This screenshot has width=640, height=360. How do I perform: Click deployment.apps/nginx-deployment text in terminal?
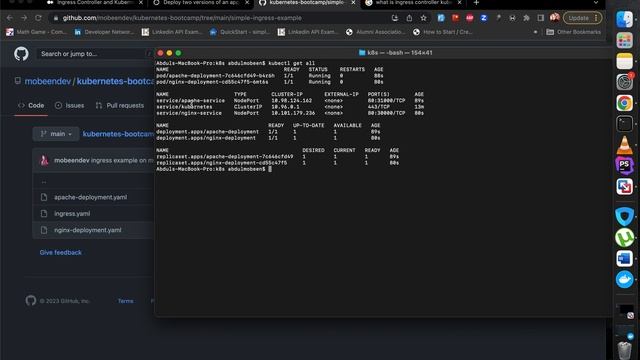pyautogui.click(x=206, y=138)
